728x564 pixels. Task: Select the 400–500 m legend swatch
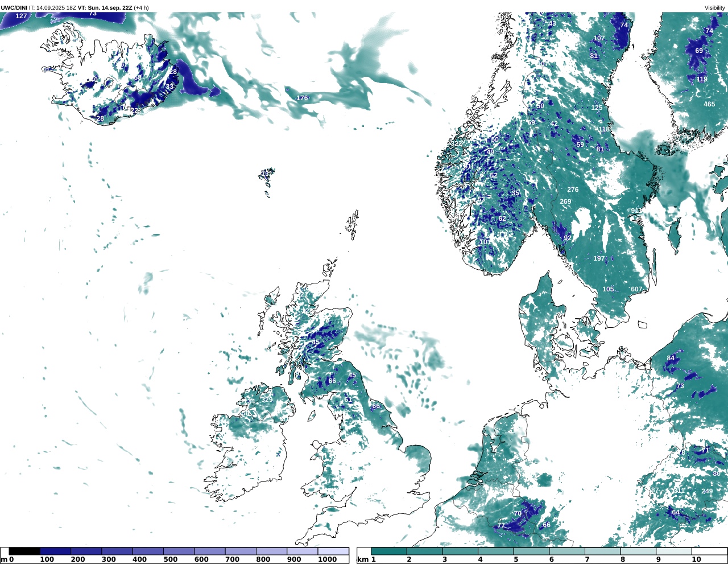(147, 551)
